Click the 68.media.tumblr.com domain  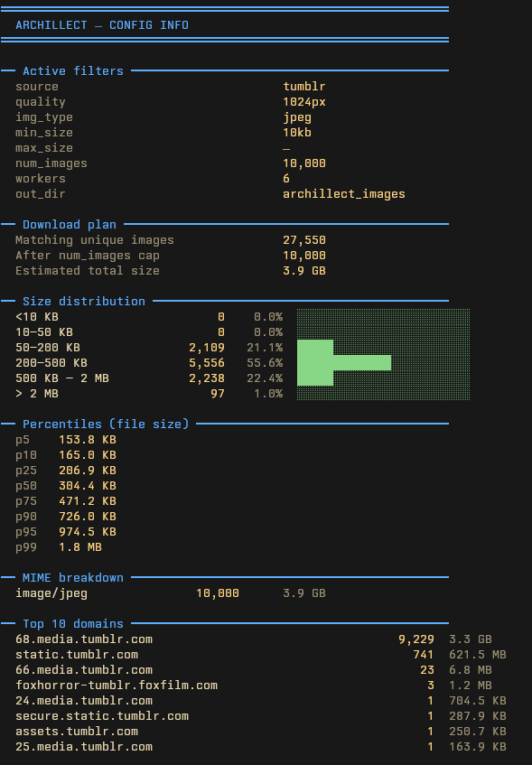coord(83,639)
